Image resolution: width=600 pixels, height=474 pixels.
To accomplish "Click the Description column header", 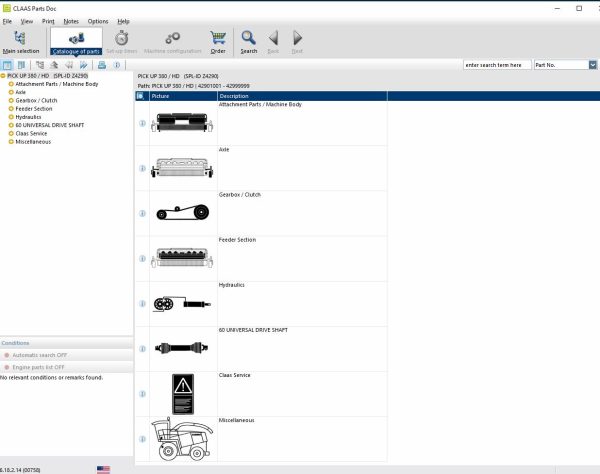I will (302, 96).
